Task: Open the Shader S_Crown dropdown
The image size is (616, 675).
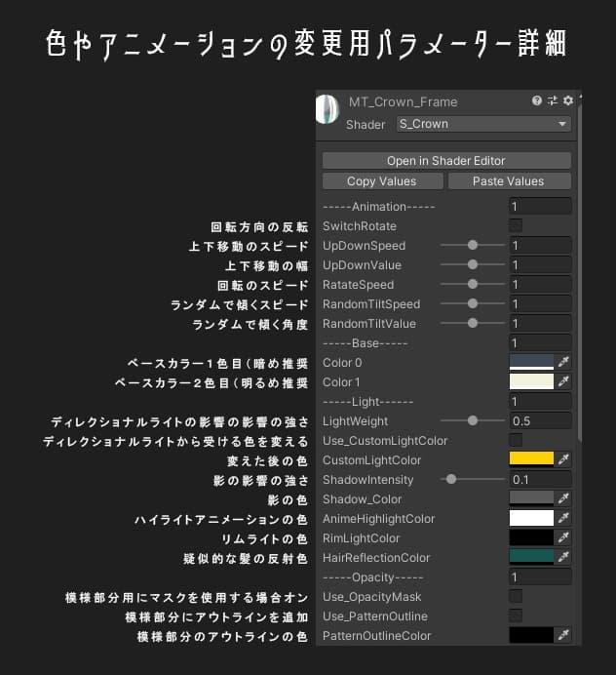Action: 484,124
